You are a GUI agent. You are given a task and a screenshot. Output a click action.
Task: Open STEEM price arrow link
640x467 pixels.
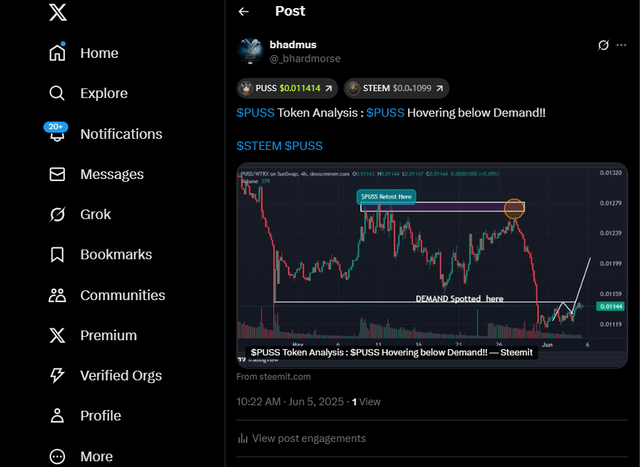tap(440, 88)
